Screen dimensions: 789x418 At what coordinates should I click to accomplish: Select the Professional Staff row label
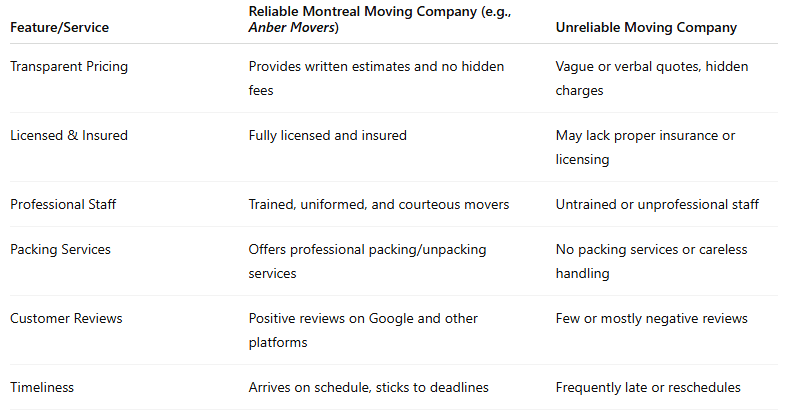(63, 204)
